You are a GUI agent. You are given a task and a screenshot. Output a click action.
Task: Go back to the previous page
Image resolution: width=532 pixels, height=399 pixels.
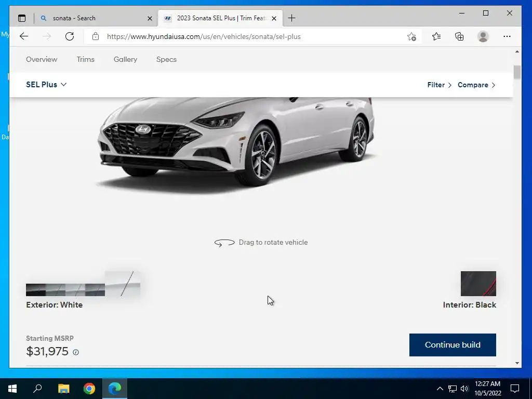pyautogui.click(x=24, y=36)
